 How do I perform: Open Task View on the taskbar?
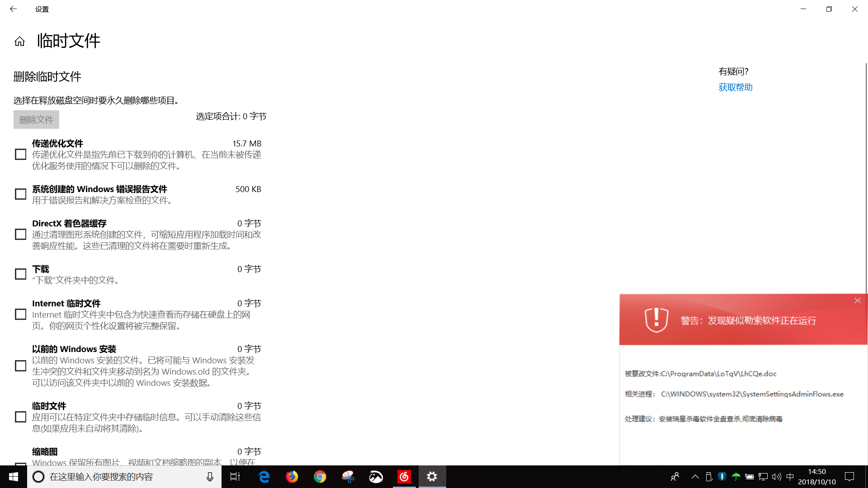pyautogui.click(x=235, y=477)
